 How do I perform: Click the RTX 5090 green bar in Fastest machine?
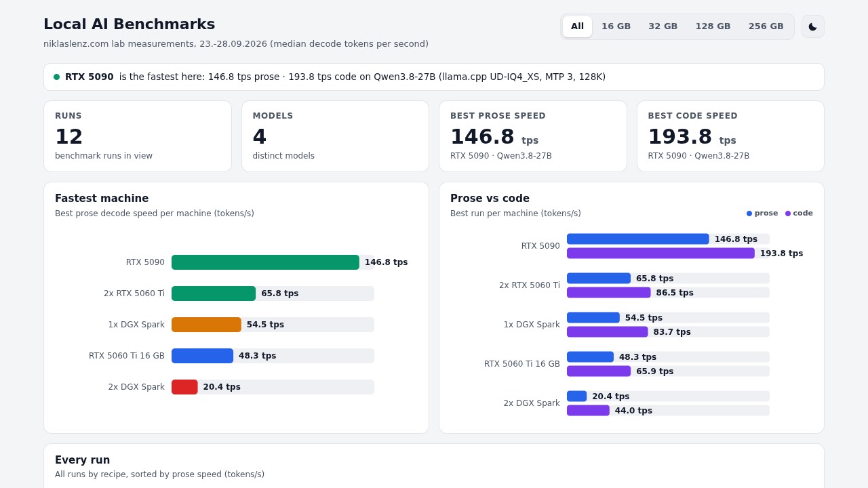[x=265, y=262]
